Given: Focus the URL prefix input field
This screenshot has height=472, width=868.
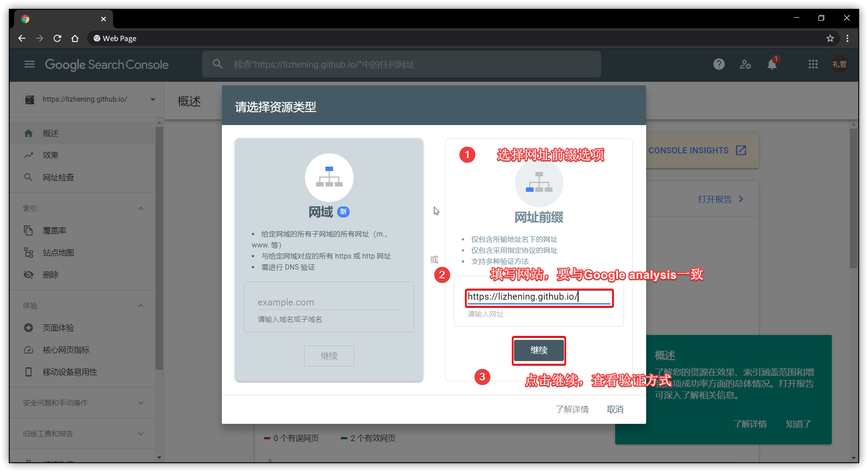Looking at the screenshot, I should pos(539,297).
